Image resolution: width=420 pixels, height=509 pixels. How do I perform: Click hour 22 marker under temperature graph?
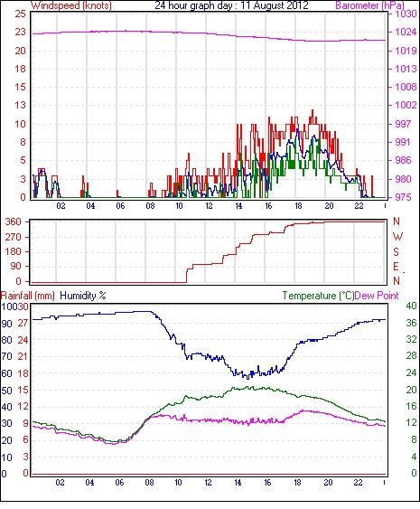click(x=358, y=483)
